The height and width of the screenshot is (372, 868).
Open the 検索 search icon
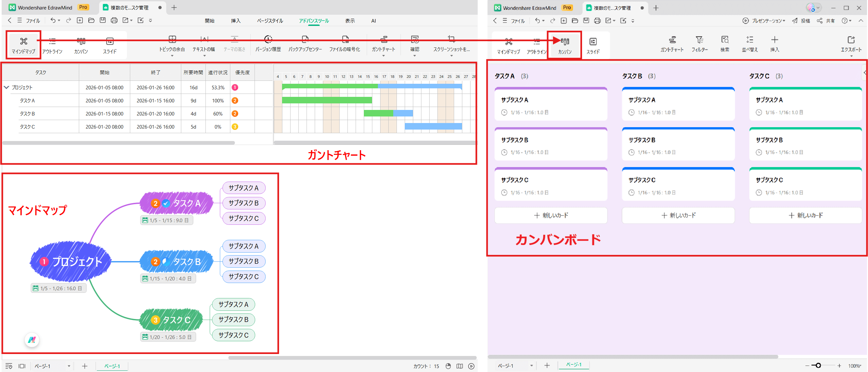(x=725, y=43)
